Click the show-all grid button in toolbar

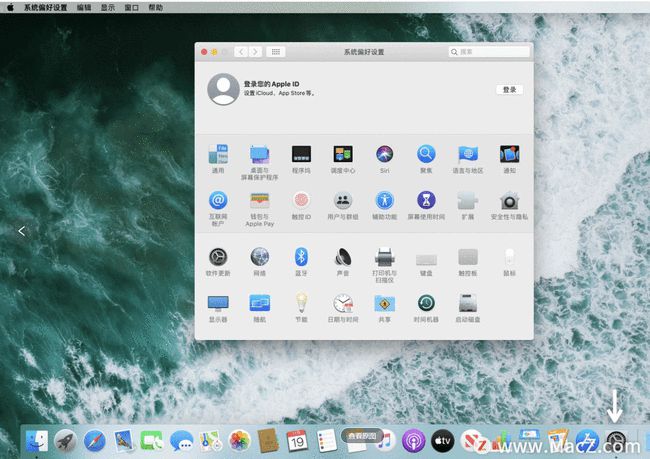point(276,51)
